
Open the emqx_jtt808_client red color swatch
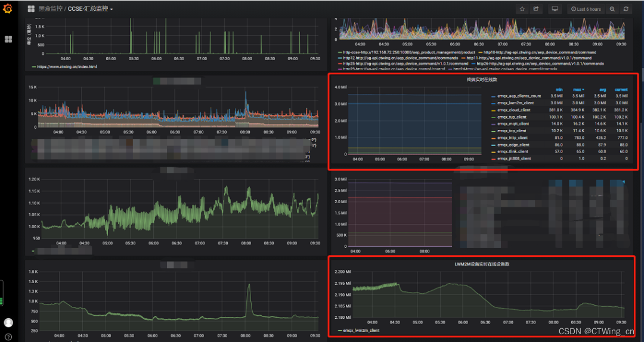pos(493,159)
